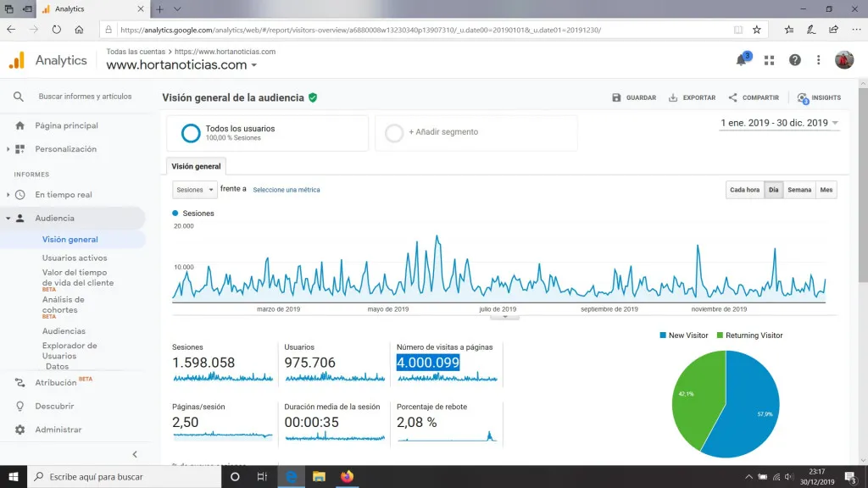Click the user account avatar
The image size is (868, 488).
click(x=843, y=60)
